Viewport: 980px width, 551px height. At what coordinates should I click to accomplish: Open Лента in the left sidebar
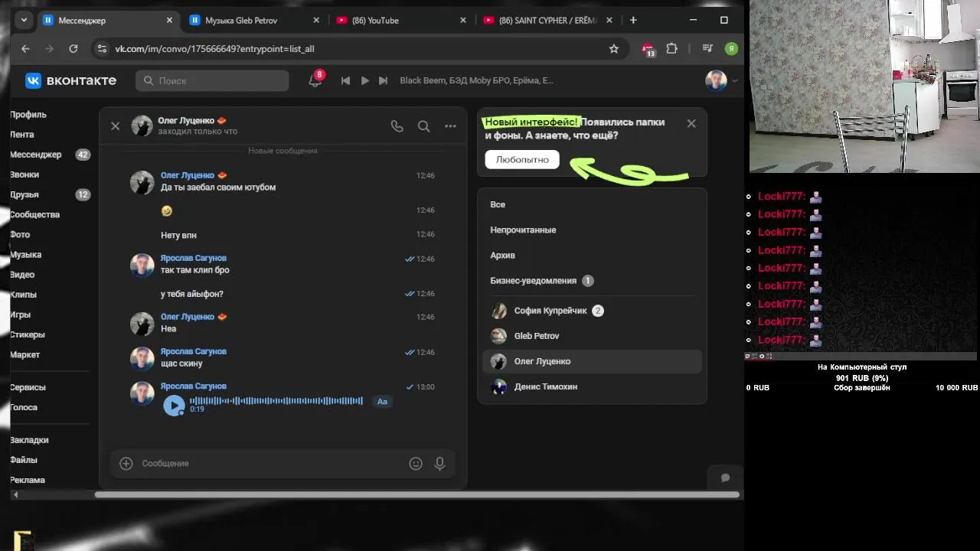pyautogui.click(x=22, y=135)
